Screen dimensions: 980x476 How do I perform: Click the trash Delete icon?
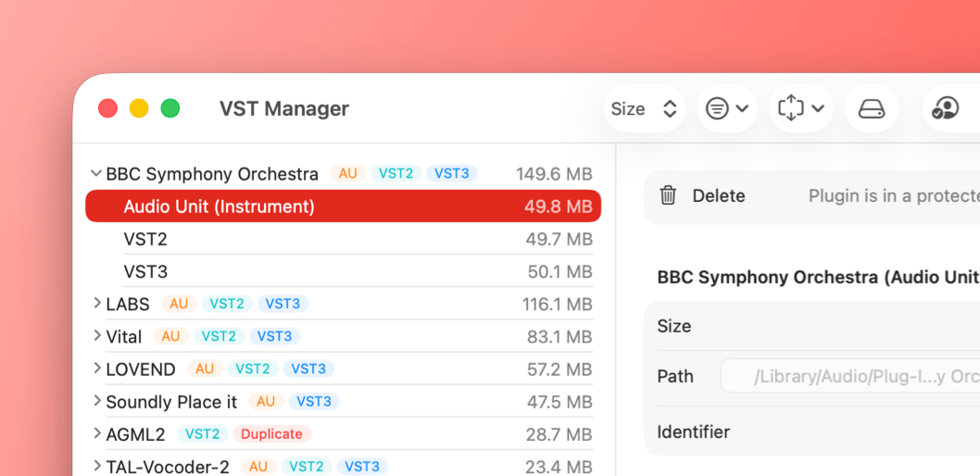668,195
